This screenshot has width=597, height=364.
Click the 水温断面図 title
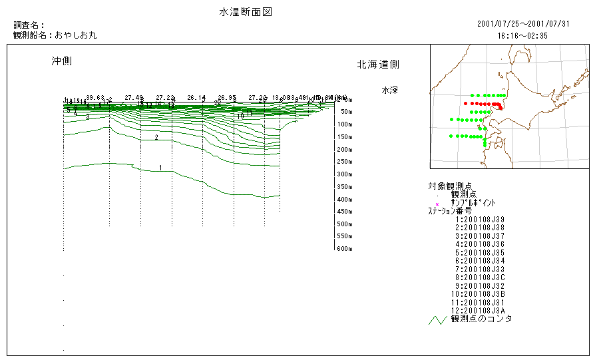245,13
